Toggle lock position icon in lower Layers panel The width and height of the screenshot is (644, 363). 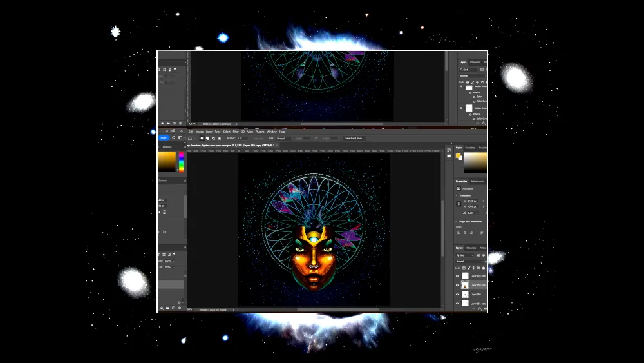pyautogui.click(x=473, y=268)
